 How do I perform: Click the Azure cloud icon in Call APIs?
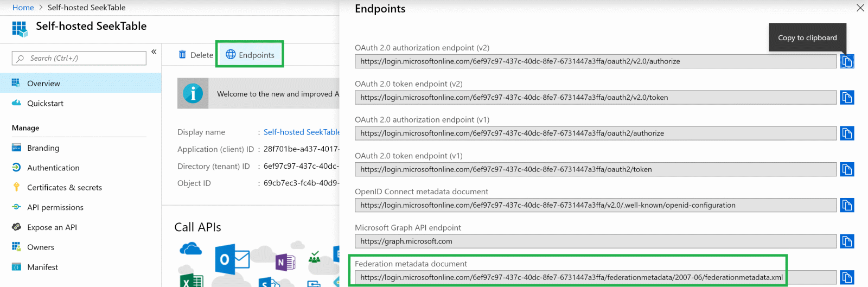190,249
